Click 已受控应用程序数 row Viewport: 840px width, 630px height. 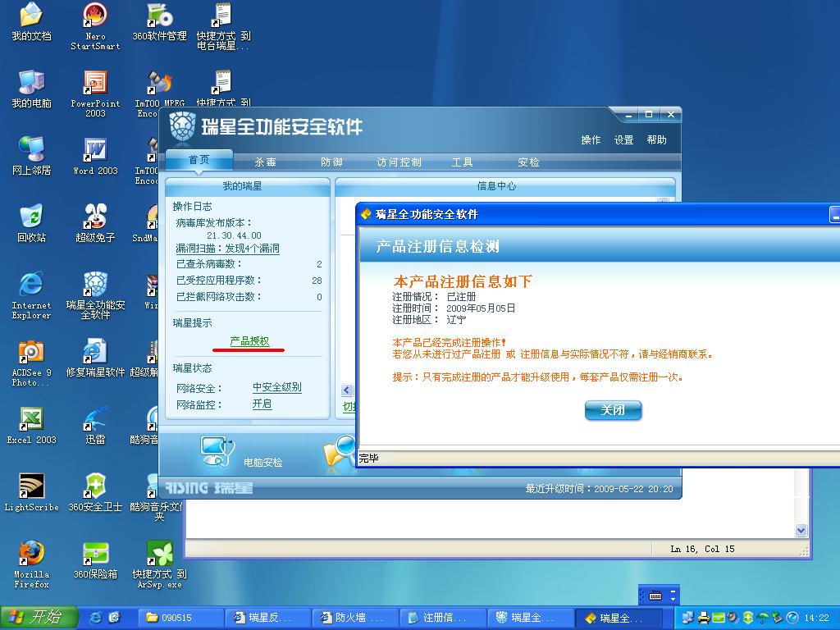tap(249, 281)
